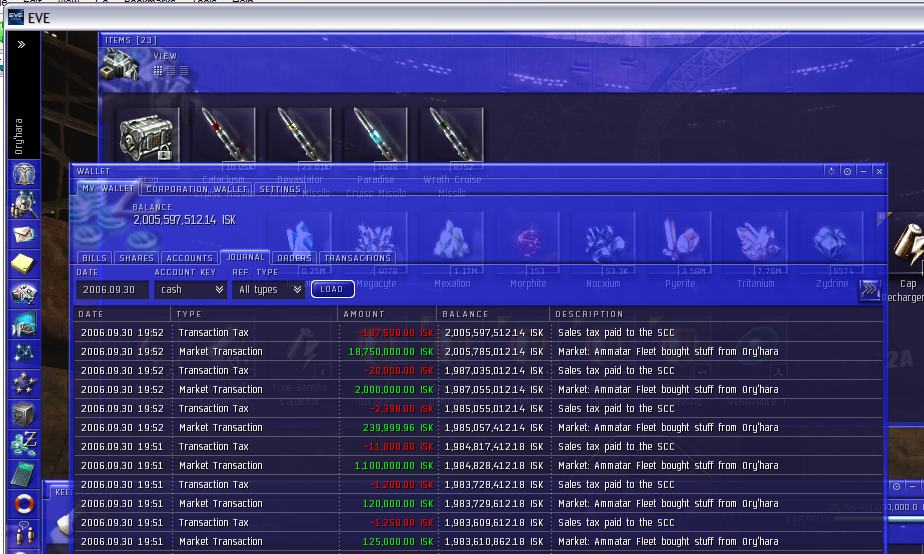Click the date field showing 2006.09.30
This screenshot has width=924, height=554.
[112, 289]
